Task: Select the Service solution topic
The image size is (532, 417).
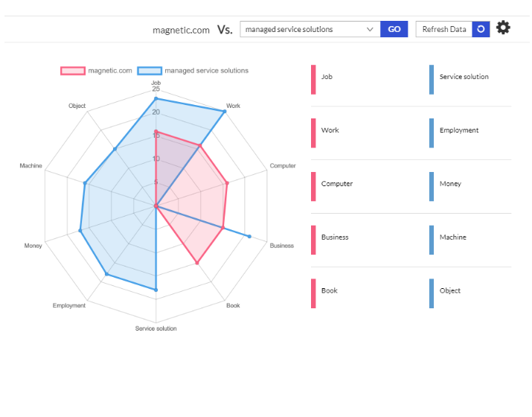Action: (464, 77)
